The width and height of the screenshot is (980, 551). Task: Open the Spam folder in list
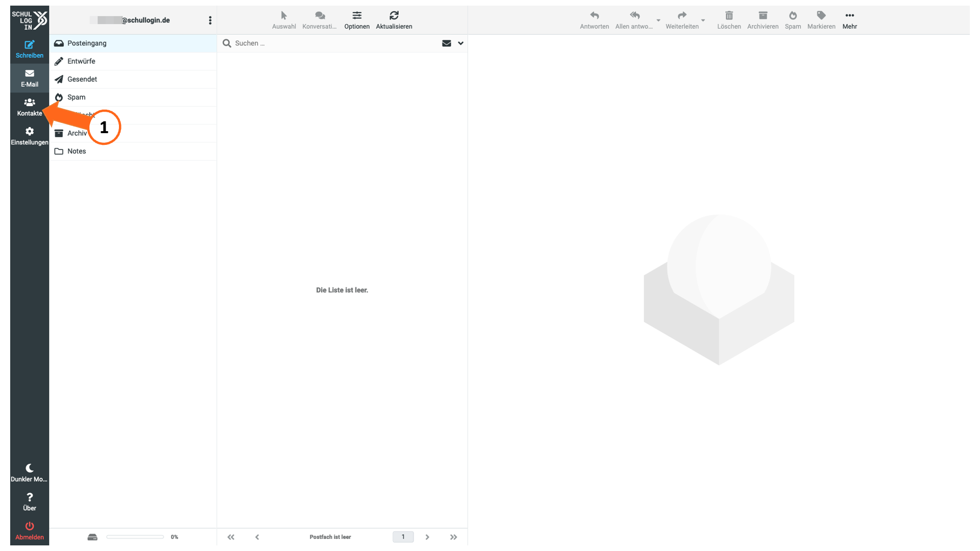pyautogui.click(x=133, y=97)
